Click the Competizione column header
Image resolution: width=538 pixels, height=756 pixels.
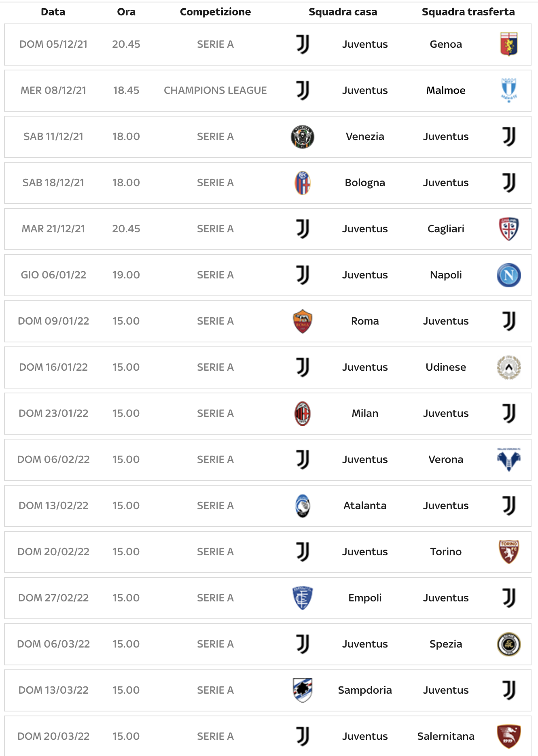click(x=215, y=12)
